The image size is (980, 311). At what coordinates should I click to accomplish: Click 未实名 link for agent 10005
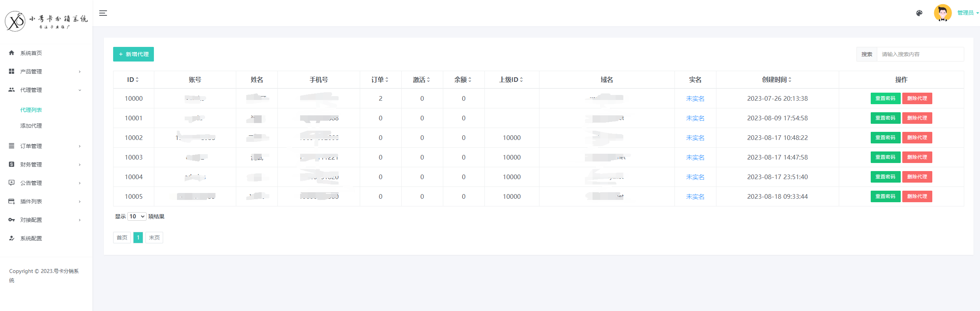pos(695,197)
